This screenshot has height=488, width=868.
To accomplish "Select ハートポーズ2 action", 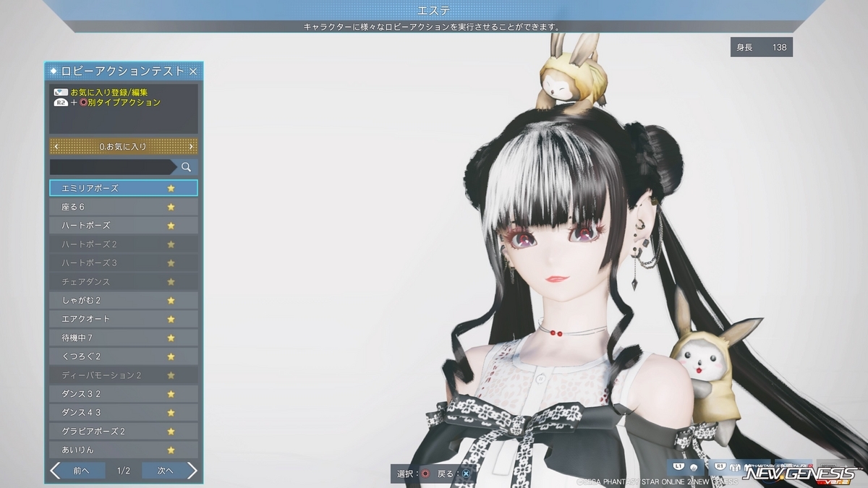I will click(x=124, y=244).
